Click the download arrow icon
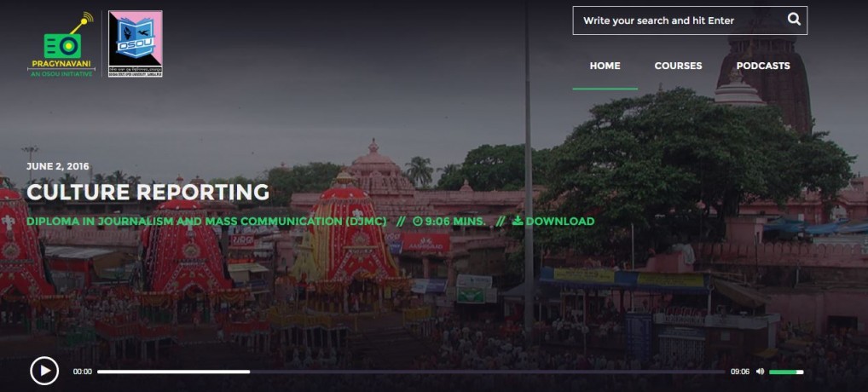 [517, 221]
